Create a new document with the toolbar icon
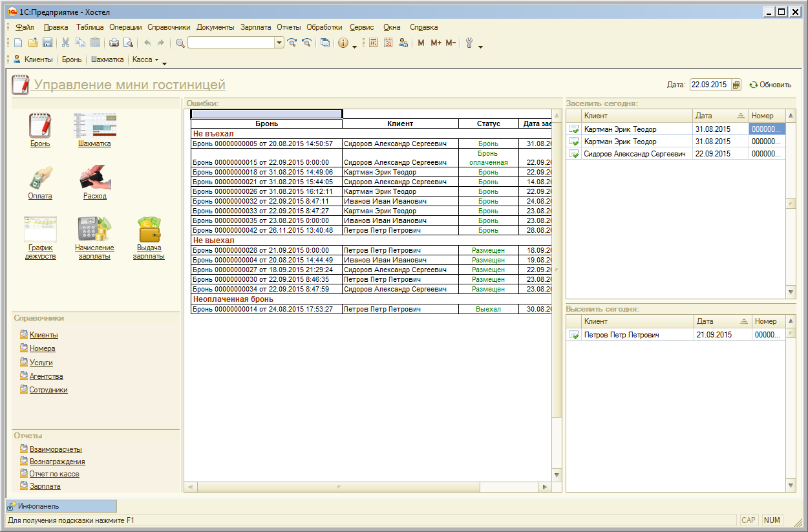 coord(18,43)
